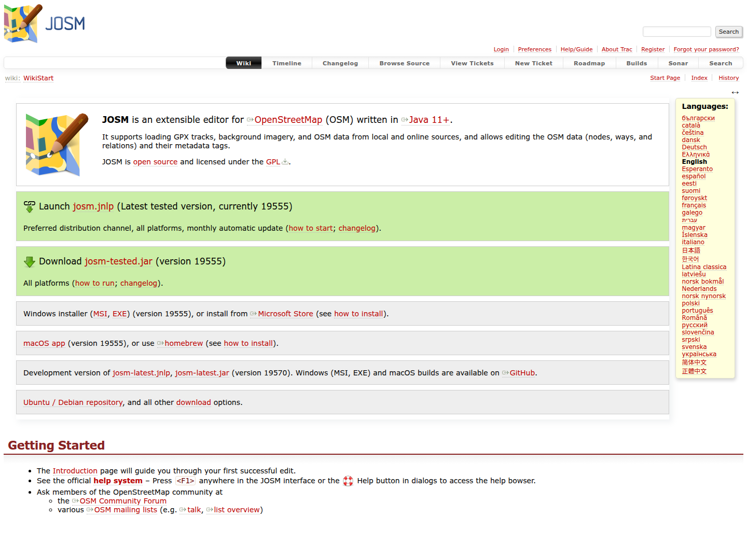Open the Sonar tab
This screenshot has height=560, width=747.
coord(678,63)
